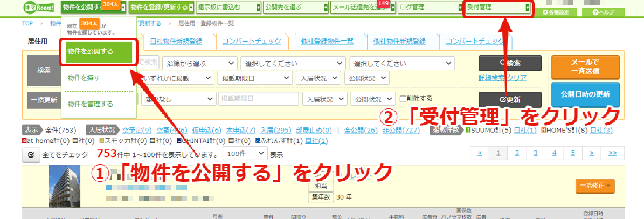
Task: Click the 304人 orange badge in header
Action: tap(110, 4)
